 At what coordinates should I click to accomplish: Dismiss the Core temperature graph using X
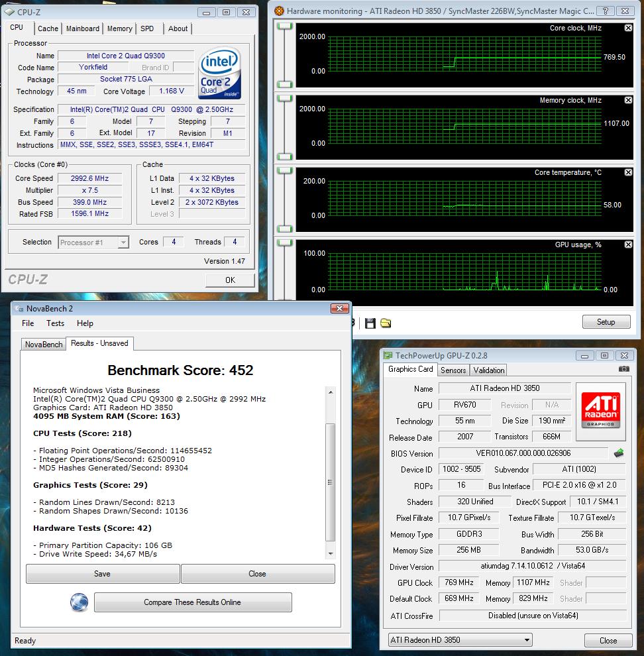[628, 172]
